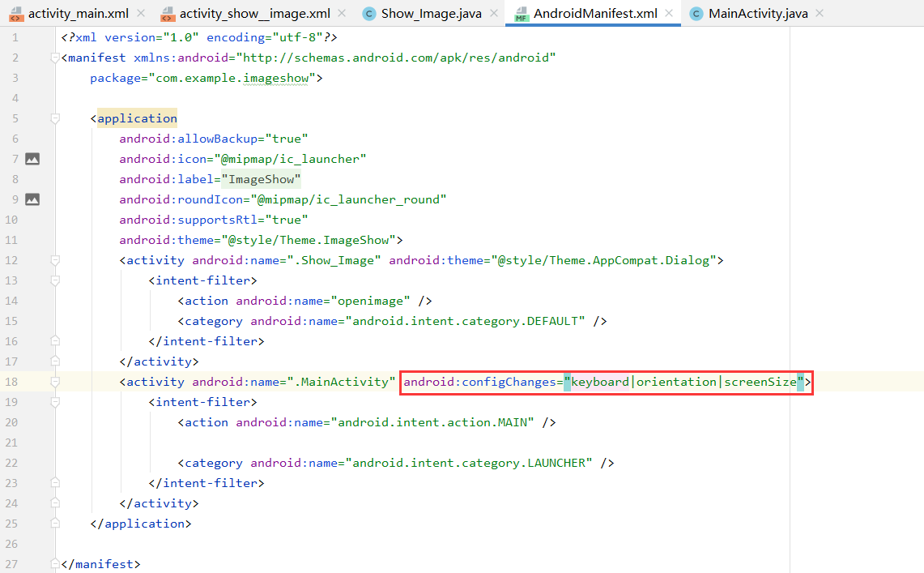Click the fold end marker on line 17

pos(55,361)
